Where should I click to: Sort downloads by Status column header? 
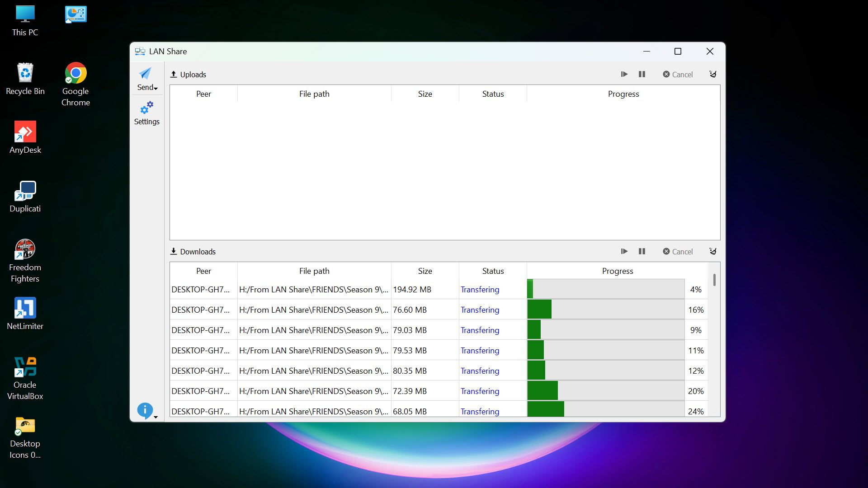pyautogui.click(x=492, y=271)
